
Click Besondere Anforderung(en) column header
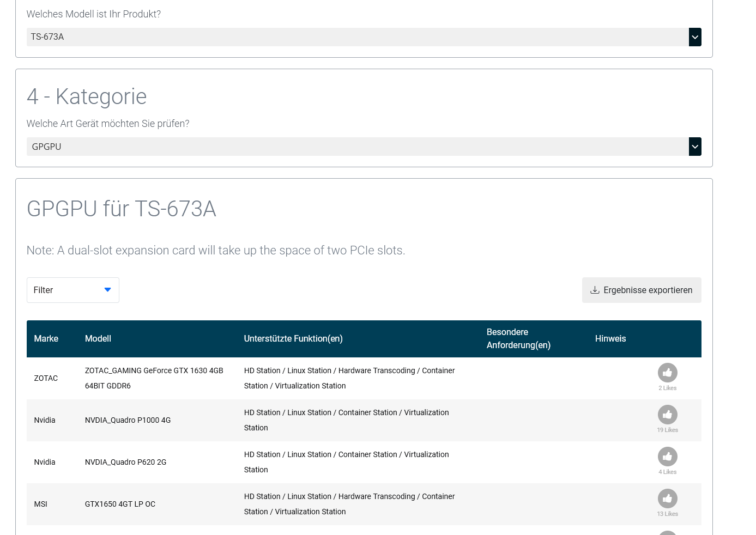click(518, 338)
